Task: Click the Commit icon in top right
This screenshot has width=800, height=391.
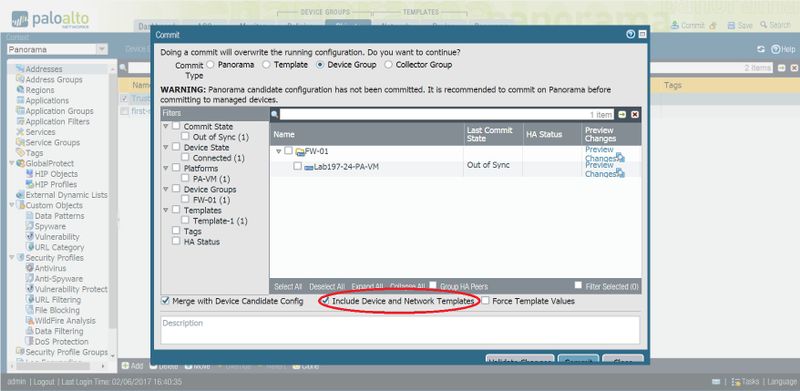Action: [675, 25]
